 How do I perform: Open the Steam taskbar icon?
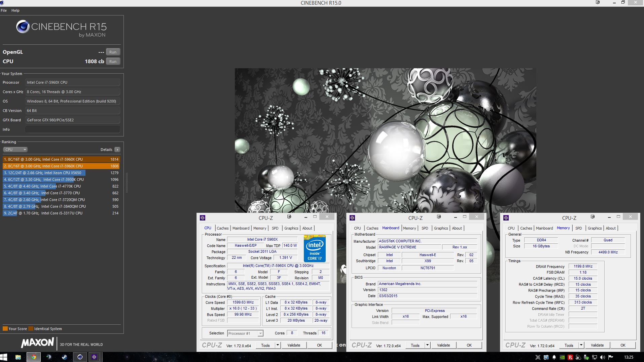[x=64, y=357]
